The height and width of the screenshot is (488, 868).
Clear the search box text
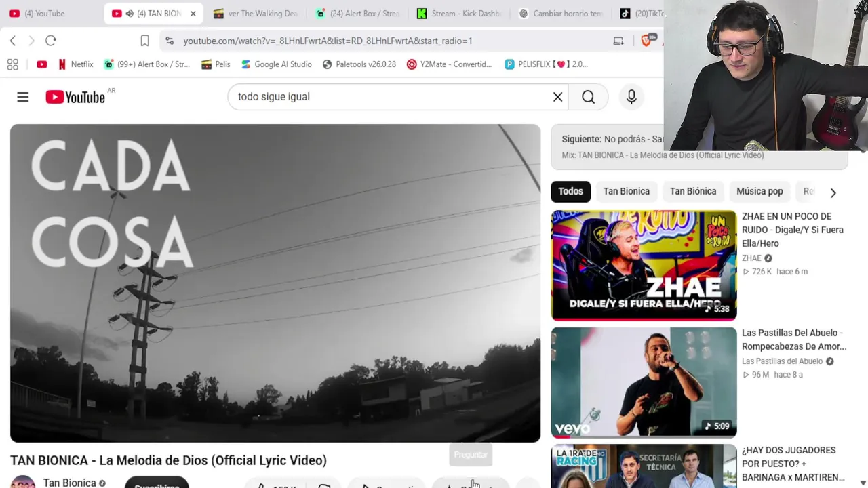point(557,97)
